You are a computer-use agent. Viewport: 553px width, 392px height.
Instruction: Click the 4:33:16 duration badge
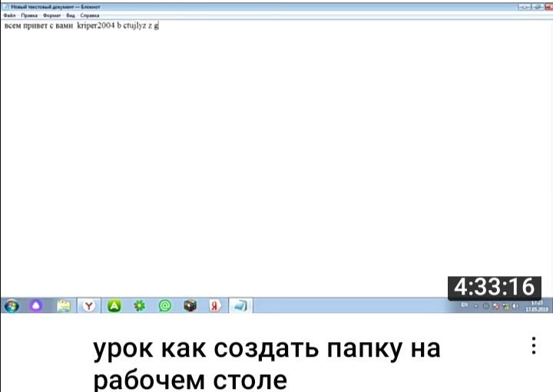pos(495,287)
